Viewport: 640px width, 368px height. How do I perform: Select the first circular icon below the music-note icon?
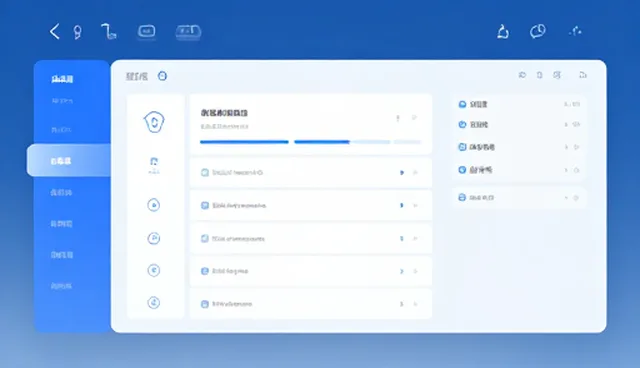[153, 205]
